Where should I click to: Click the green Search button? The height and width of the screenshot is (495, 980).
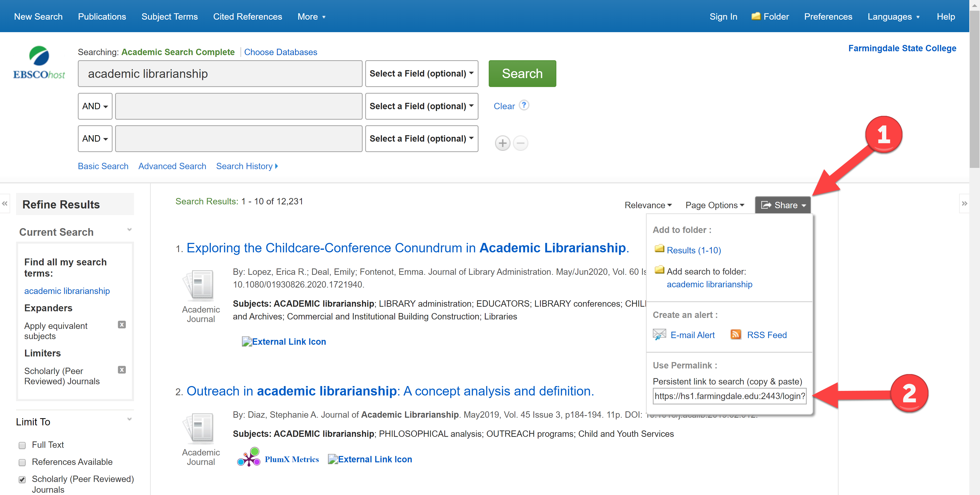tap(522, 73)
